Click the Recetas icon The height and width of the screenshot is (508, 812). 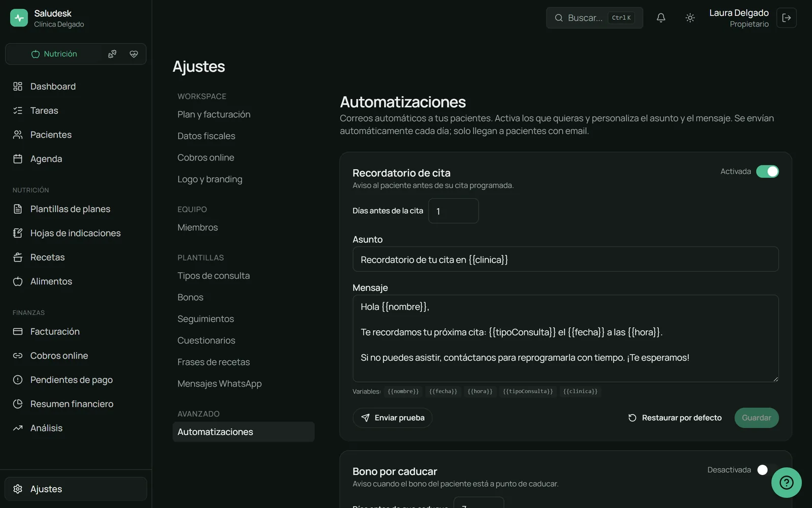pyautogui.click(x=18, y=257)
